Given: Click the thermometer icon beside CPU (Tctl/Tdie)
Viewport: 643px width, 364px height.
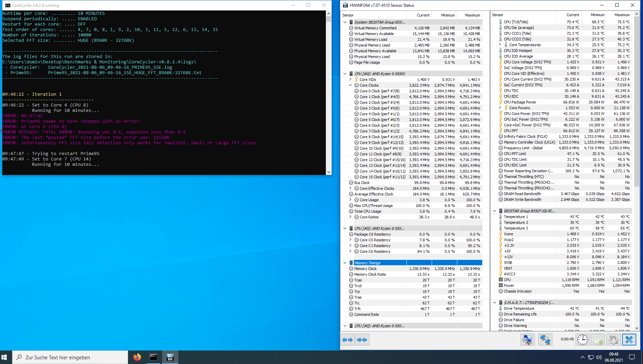Looking at the screenshot, I should tap(500, 22).
